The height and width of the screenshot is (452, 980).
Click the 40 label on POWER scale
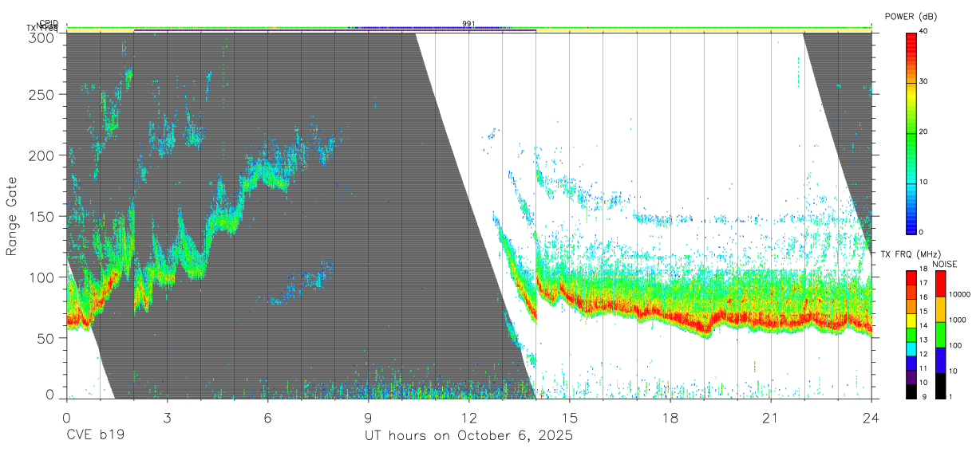coord(925,32)
